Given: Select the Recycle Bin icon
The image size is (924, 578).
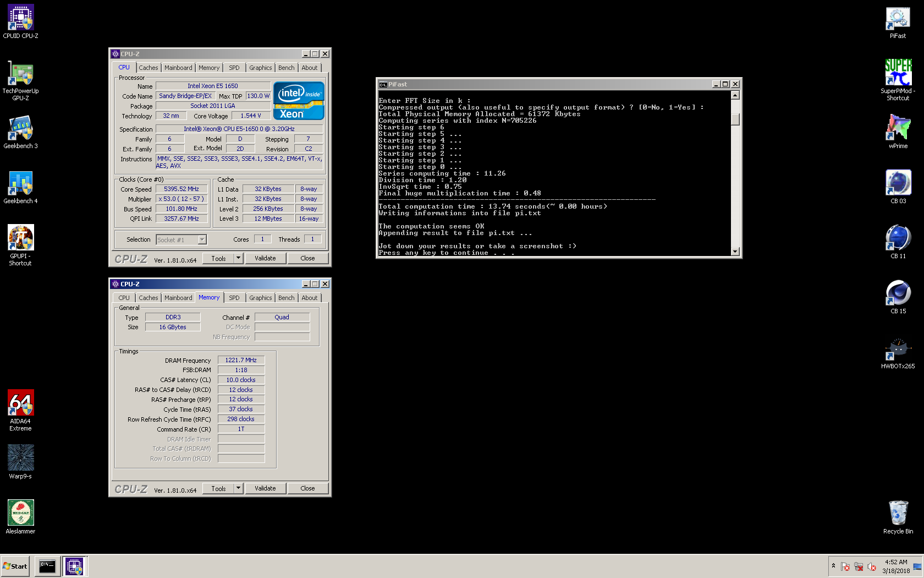Looking at the screenshot, I should [898, 517].
